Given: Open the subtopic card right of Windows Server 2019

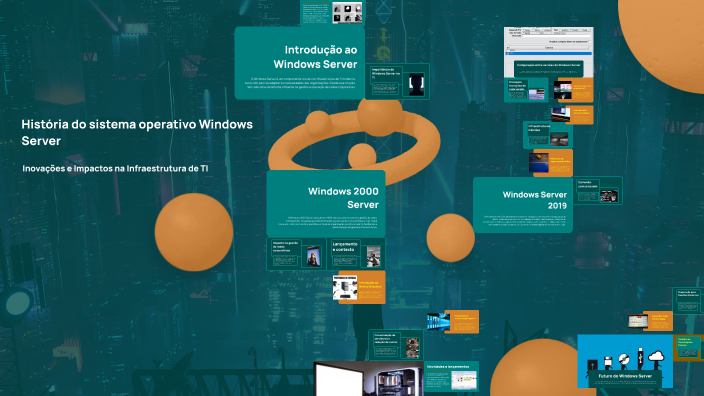Looking at the screenshot, I should coord(598,191).
